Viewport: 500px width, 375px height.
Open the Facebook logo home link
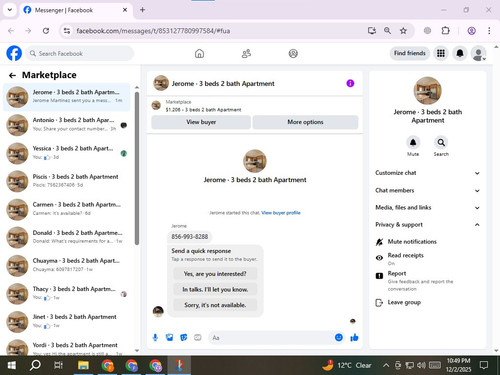(14, 53)
